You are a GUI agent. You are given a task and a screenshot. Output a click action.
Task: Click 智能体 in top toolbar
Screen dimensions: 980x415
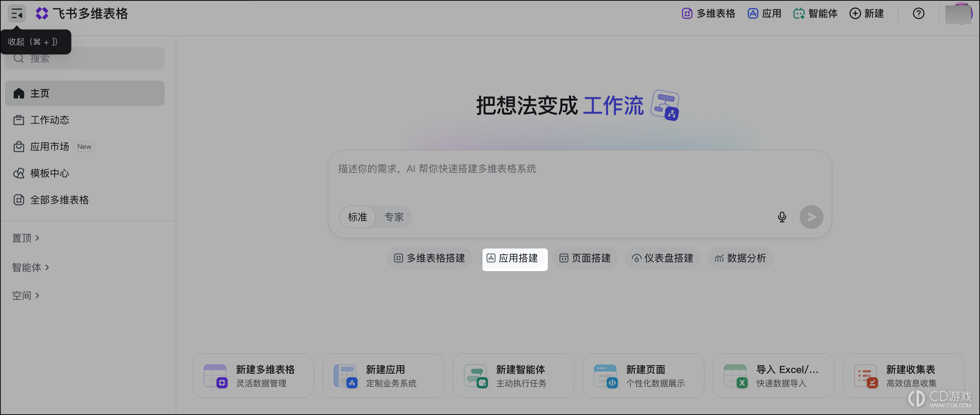815,14
